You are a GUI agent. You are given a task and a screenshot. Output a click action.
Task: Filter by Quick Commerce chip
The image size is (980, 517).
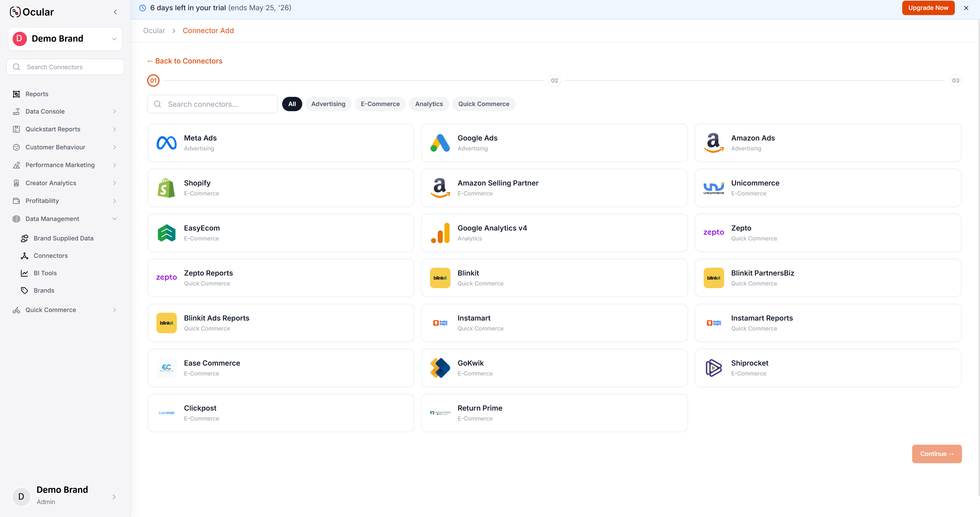(484, 104)
